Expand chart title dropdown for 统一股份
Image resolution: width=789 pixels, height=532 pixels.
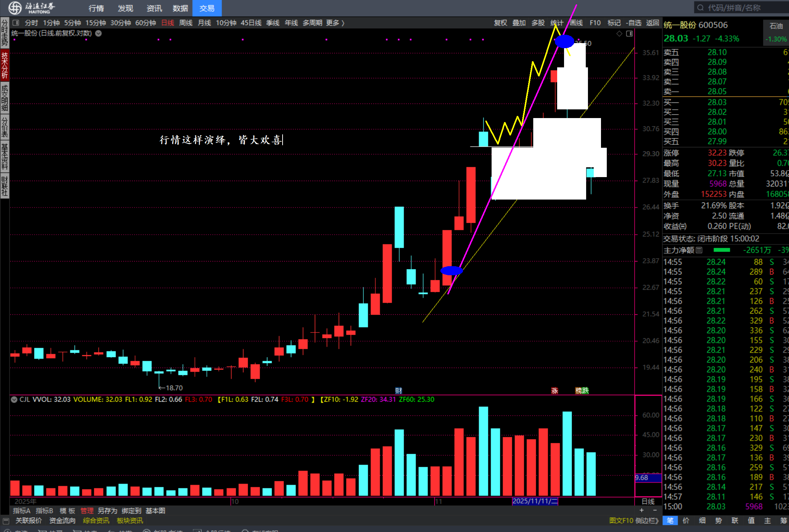(x=99, y=33)
